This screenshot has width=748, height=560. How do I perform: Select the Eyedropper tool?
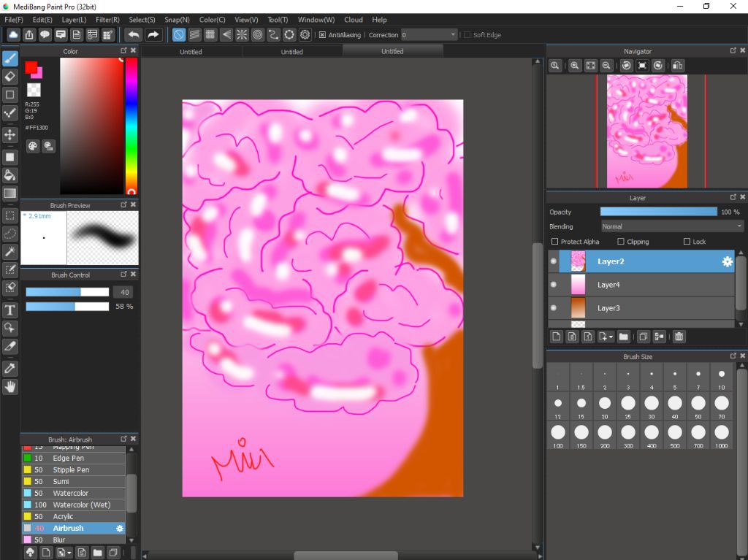pyautogui.click(x=9, y=368)
